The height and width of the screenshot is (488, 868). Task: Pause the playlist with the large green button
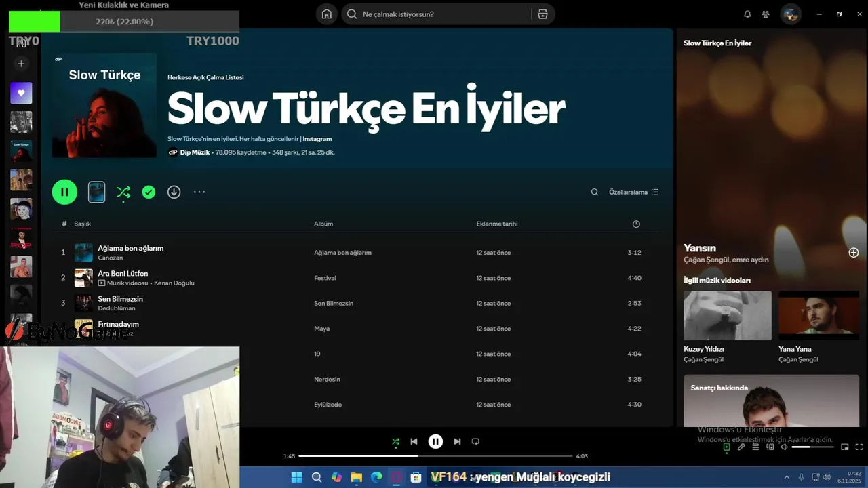64,192
